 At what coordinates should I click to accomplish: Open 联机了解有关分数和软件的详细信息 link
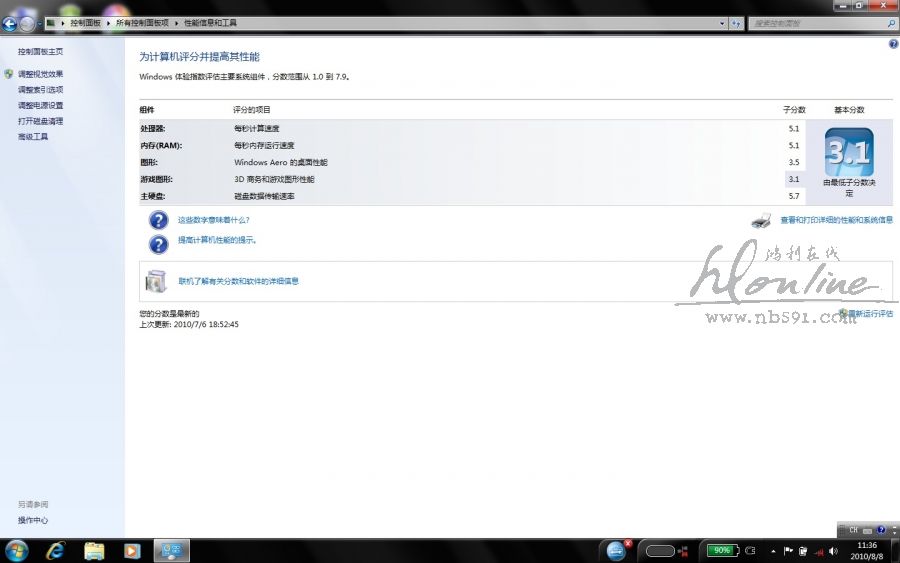[x=238, y=281]
